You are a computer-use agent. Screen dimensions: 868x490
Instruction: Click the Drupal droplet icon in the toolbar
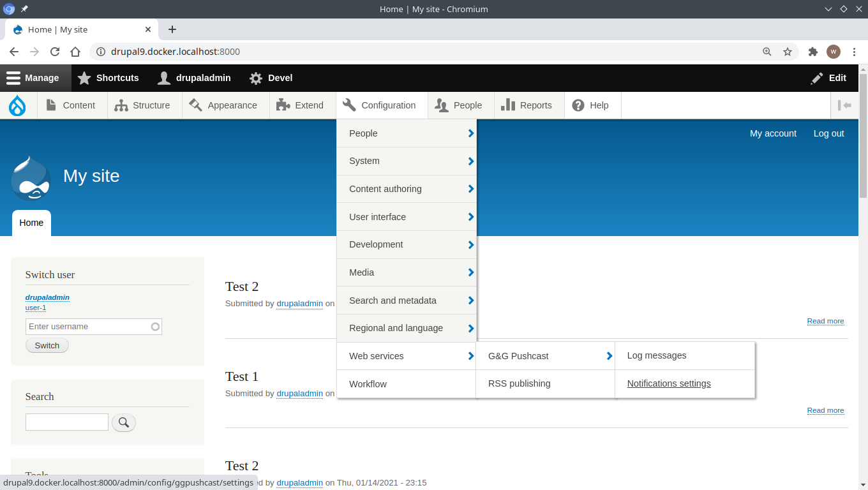point(17,105)
